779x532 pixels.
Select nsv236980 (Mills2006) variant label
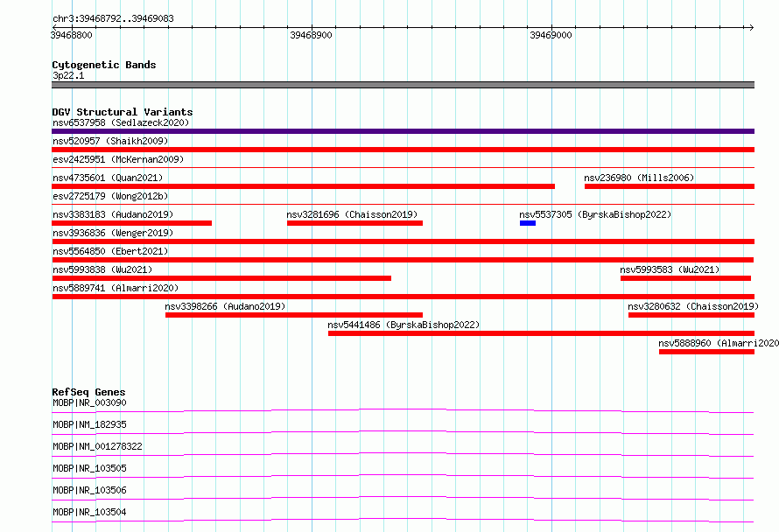(x=639, y=178)
